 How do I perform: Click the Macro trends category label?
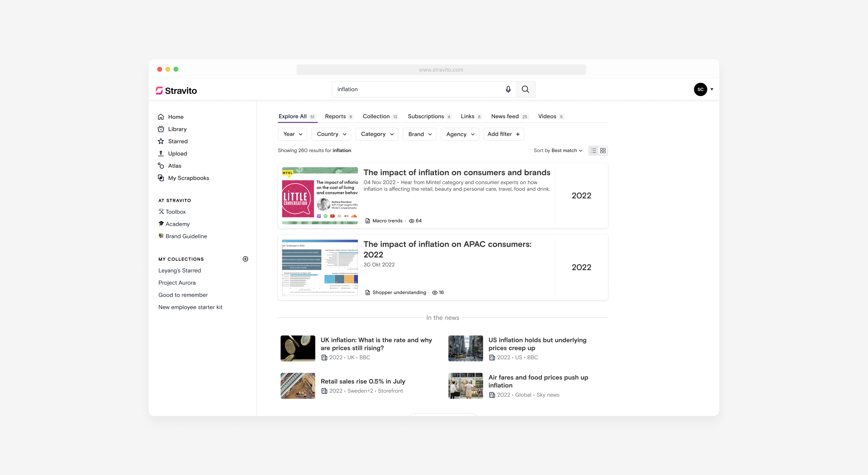(x=387, y=221)
